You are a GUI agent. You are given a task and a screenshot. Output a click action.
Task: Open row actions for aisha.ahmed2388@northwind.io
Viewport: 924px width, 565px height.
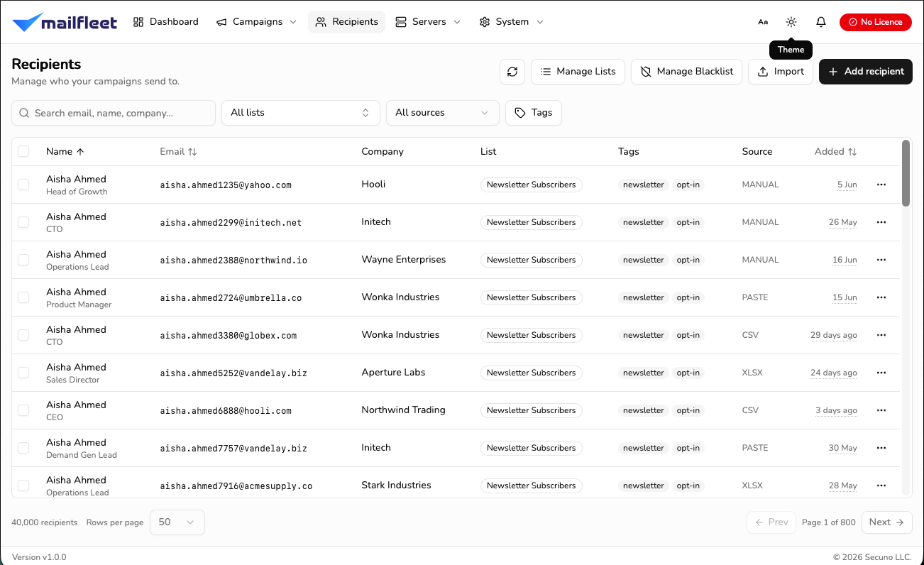pyautogui.click(x=881, y=260)
